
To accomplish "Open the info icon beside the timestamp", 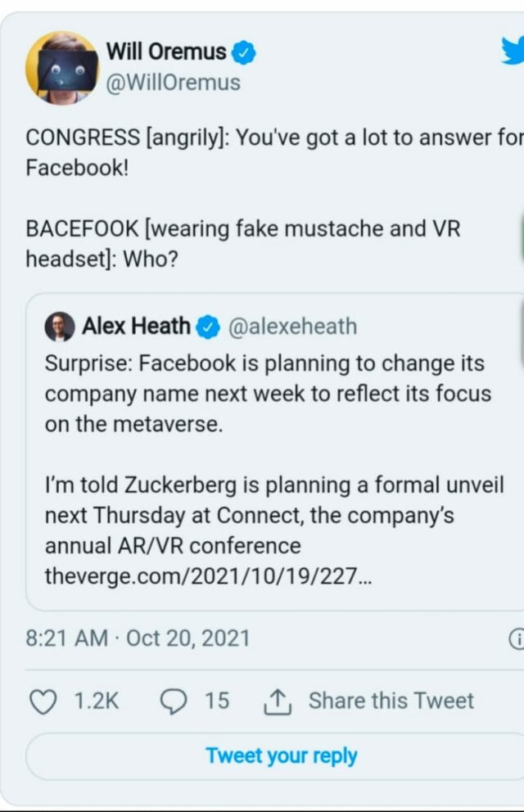I will click(x=517, y=638).
